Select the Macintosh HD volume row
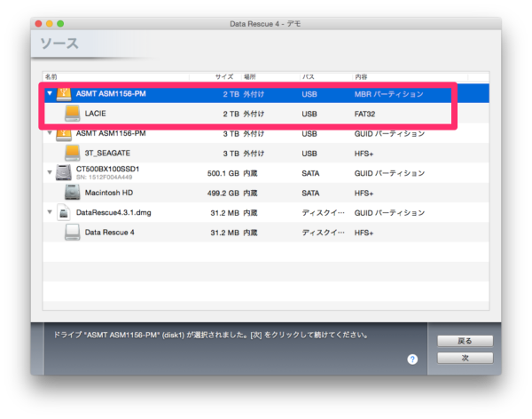Screen dimensions: 532x419 tap(266, 193)
